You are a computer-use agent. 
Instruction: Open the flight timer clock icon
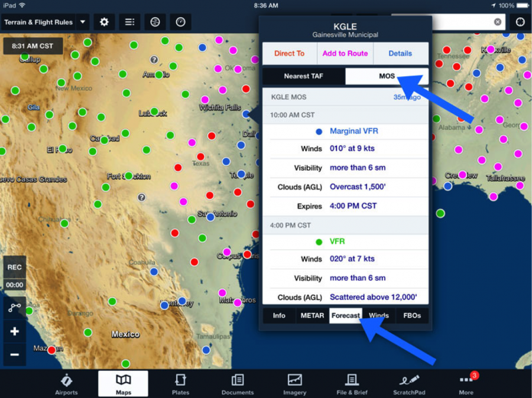(180, 22)
